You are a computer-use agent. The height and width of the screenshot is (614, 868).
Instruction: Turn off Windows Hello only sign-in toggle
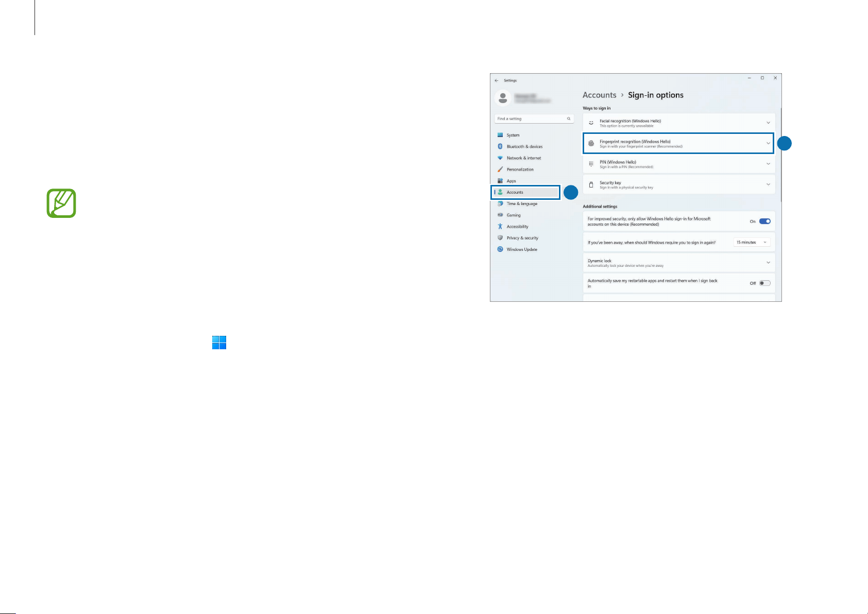point(765,221)
